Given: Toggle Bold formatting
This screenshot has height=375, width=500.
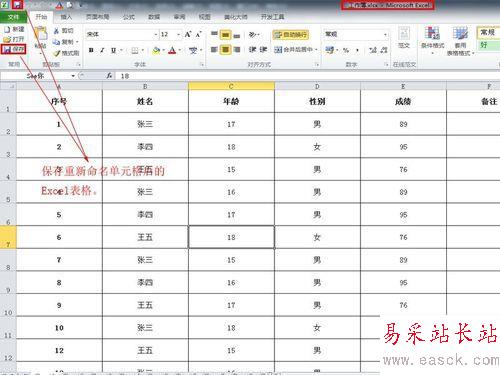Looking at the screenshot, I should (91, 50).
